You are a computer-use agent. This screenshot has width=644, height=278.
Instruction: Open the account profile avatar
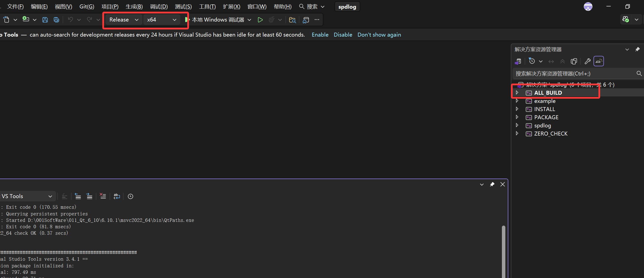click(588, 6)
